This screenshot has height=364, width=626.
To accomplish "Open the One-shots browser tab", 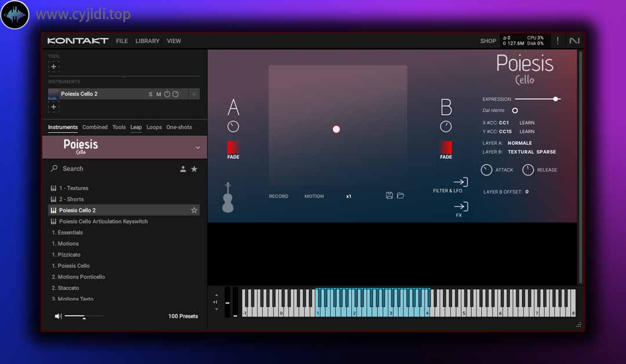I will (179, 127).
